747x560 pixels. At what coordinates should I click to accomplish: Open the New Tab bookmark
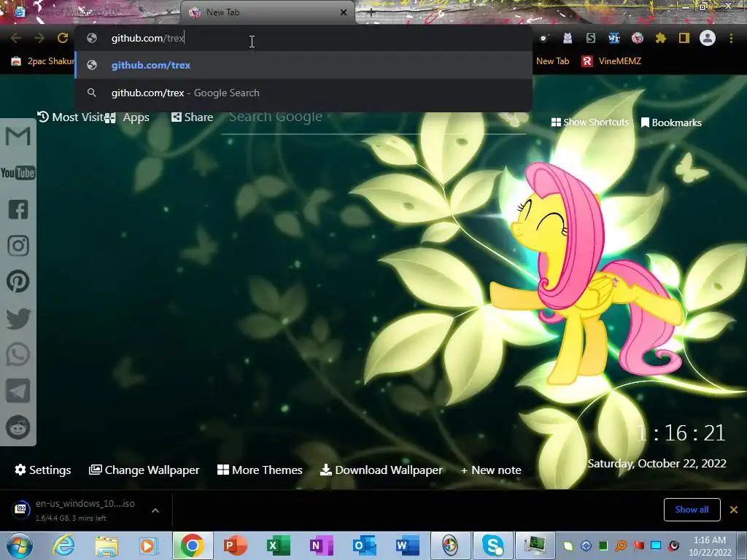[x=553, y=61]
